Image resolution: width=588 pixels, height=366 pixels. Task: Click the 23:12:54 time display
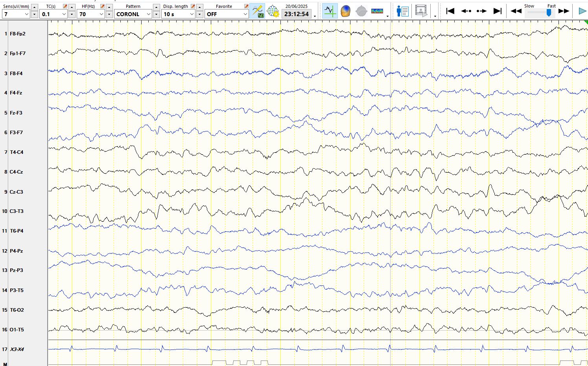(297, 14)
